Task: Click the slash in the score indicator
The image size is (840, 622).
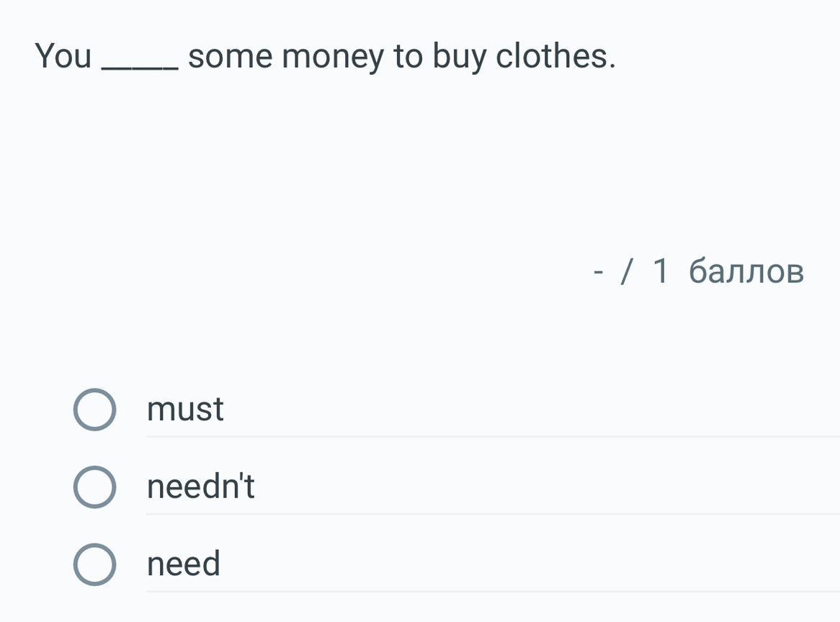Action: 627,271
